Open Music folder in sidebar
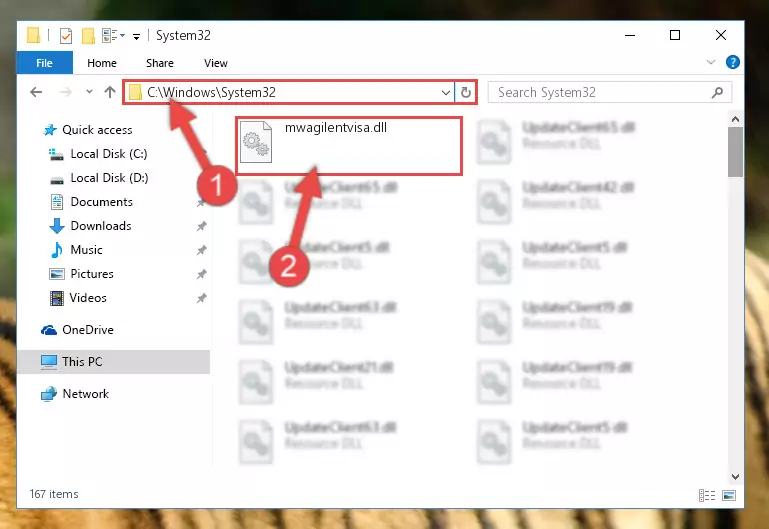Viewport: 769px width, 529px height. pos(86,250)
